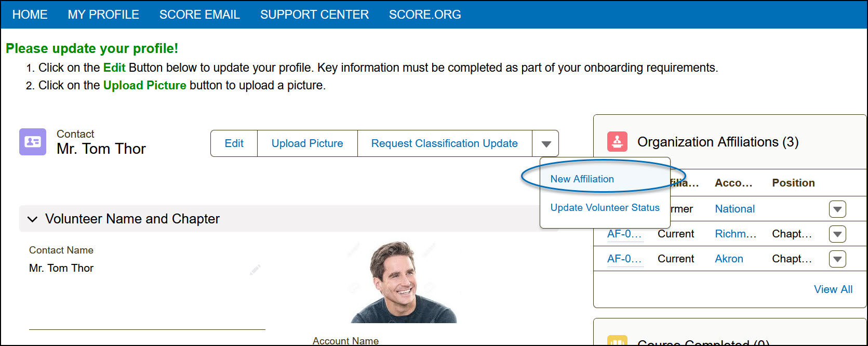Screen dimensions: 868x346
Task: Collapse the Volunteer Name and Chapter section
Action: click(32, 218)
